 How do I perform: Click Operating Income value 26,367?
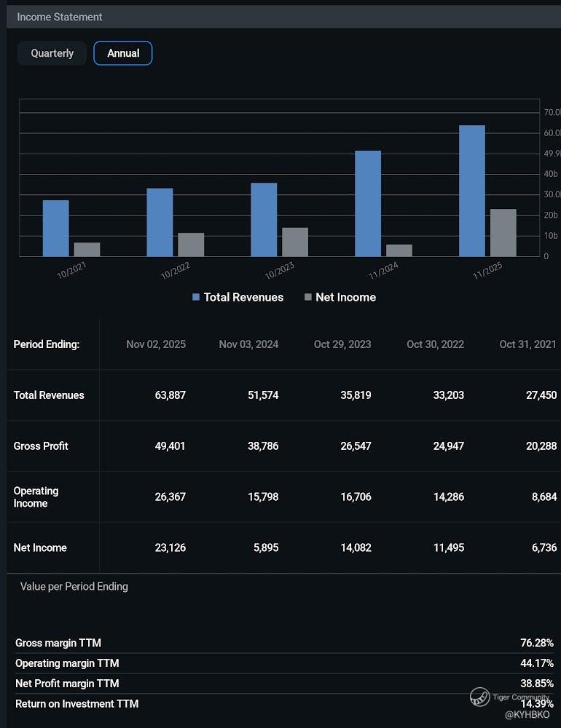click(170, 496)
